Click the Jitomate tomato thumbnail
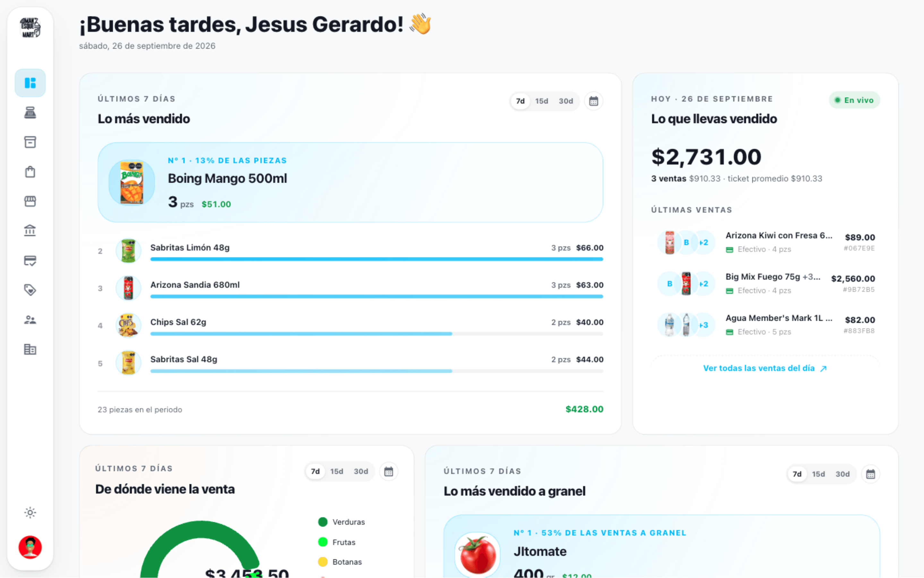 pos(477,555)
